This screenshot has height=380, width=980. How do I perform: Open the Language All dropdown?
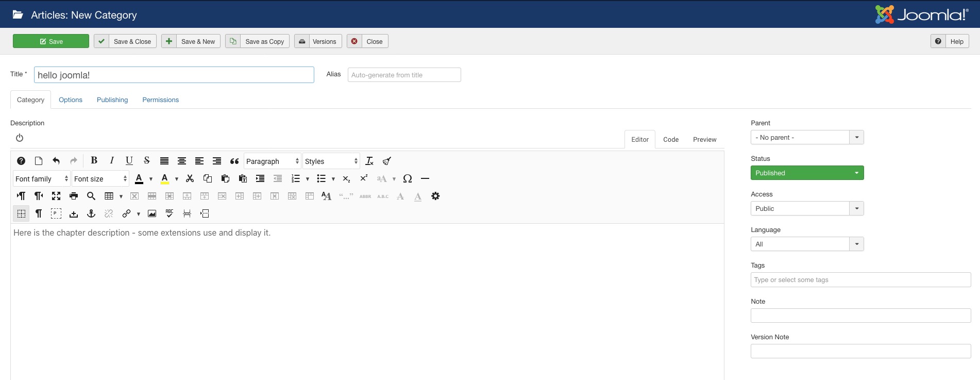(x=807, y=244)
